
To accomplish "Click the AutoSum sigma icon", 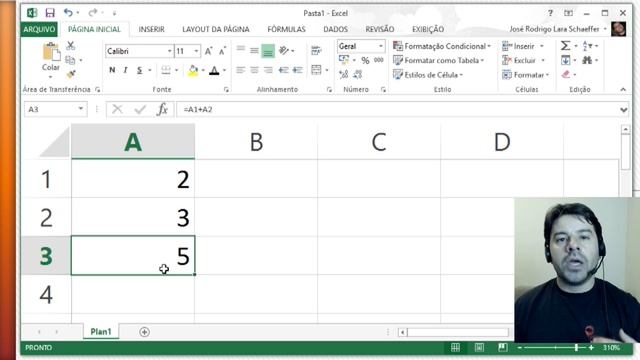I will (565, 46).
